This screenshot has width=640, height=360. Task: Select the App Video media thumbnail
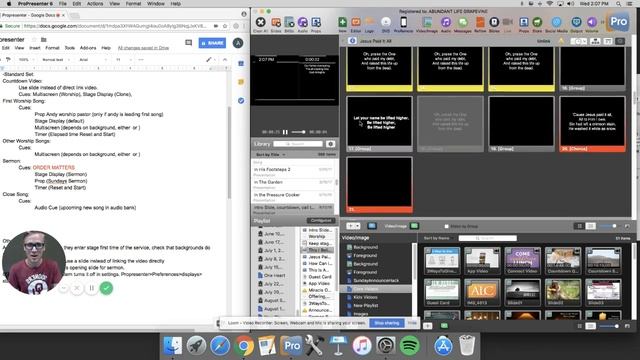coord(482,261)
